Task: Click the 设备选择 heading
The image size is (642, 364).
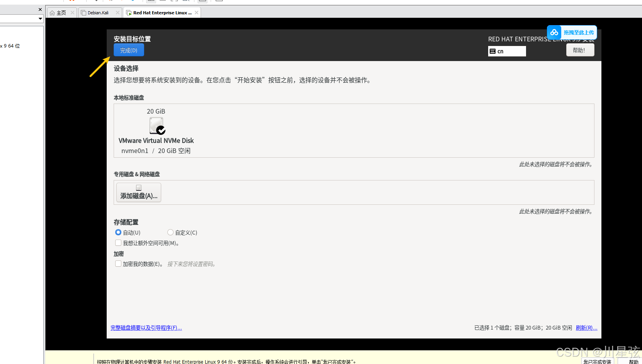Action: click(x=126, y=68)
